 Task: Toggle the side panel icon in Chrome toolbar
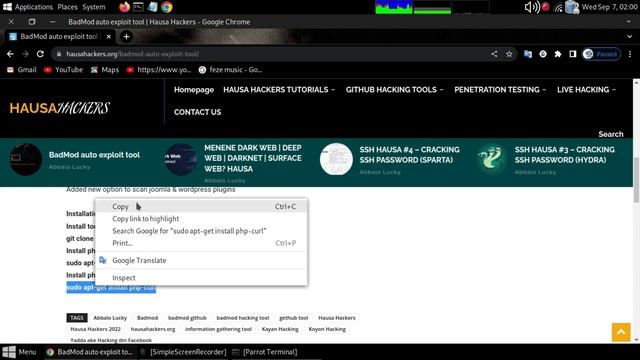(x=573, y=54)
